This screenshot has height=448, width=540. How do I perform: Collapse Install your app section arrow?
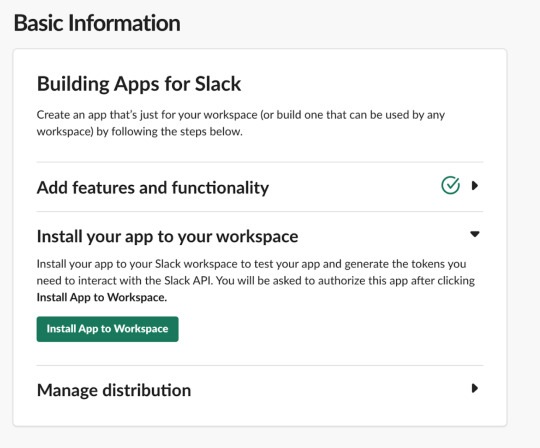(x=475, y=234)
